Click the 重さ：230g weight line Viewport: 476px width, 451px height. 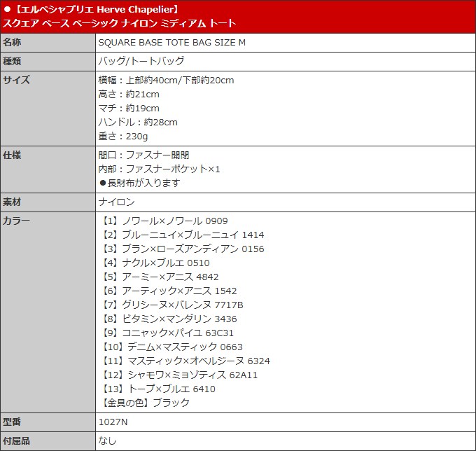[123, 136]
